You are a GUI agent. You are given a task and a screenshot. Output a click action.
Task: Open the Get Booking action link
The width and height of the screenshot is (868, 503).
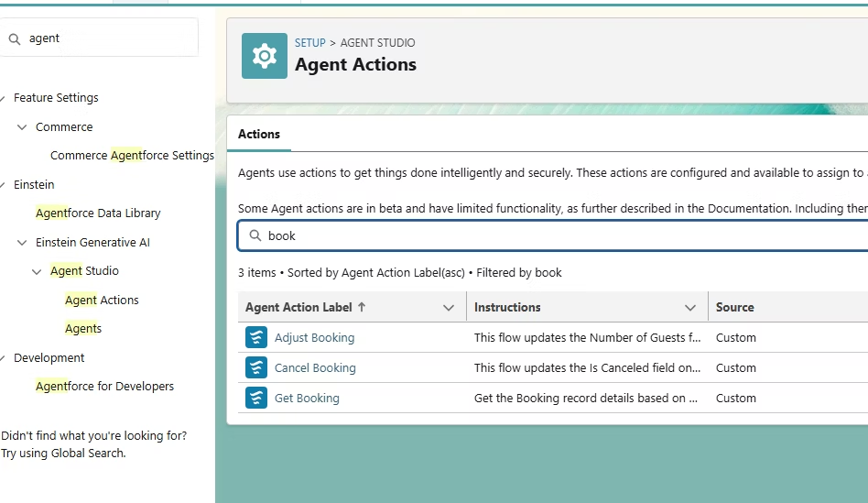click(x=307, y=398)
